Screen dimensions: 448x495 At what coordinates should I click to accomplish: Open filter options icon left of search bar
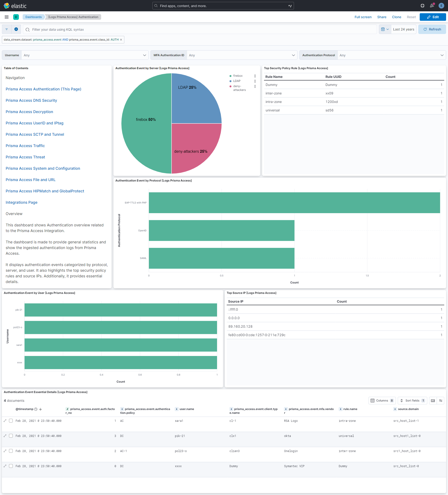click(6, 29)
